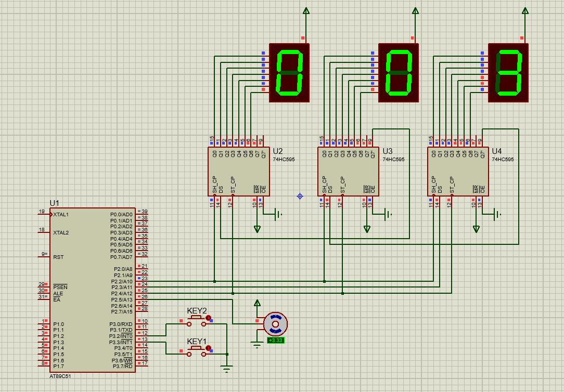Click the power terminal above U4's display
Image resolution: width=564 pixels, height=392 pixels.
525,11
